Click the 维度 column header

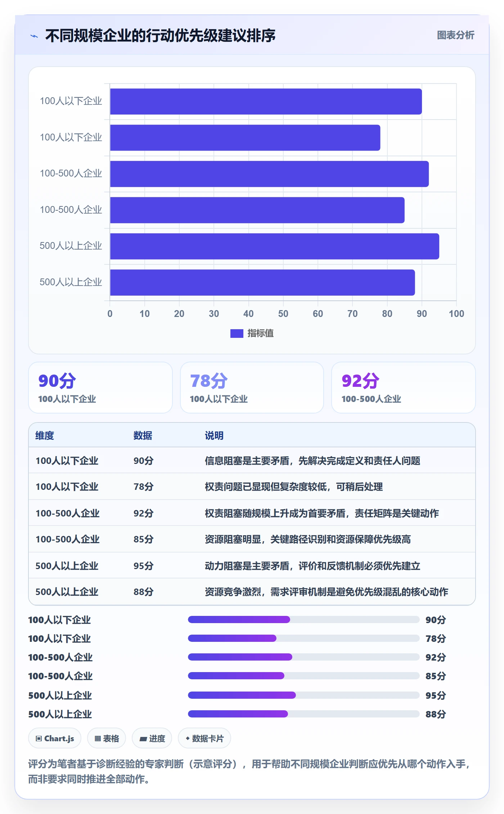point(45,435)
